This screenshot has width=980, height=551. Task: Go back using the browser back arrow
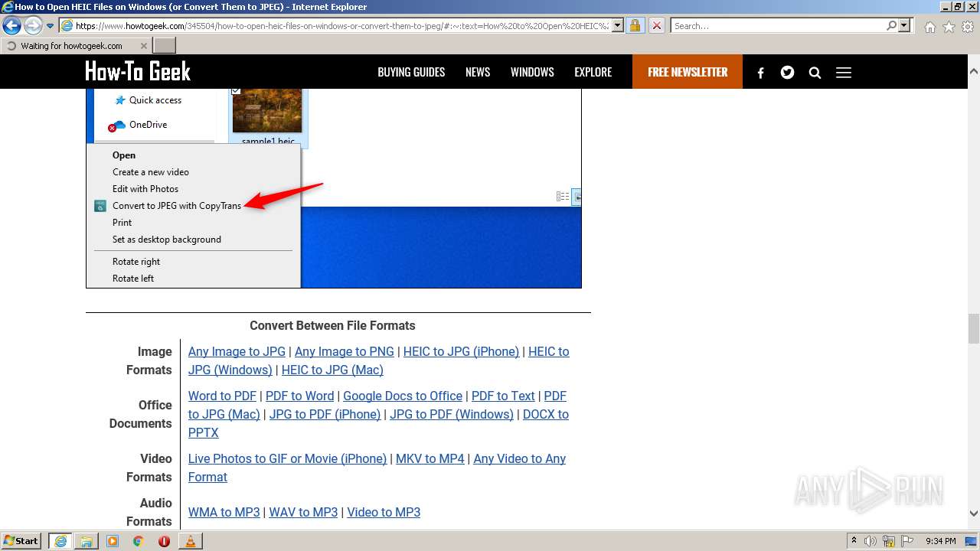point(11,25)
